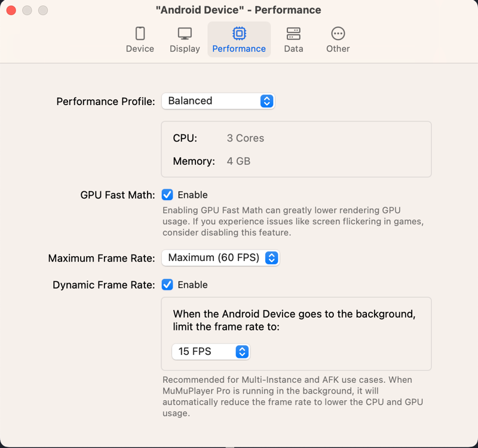This screenshot has height=448, width=478.
Task: Open the Display monitor icon
Action: pyautogui.click(x=185, y=33)
